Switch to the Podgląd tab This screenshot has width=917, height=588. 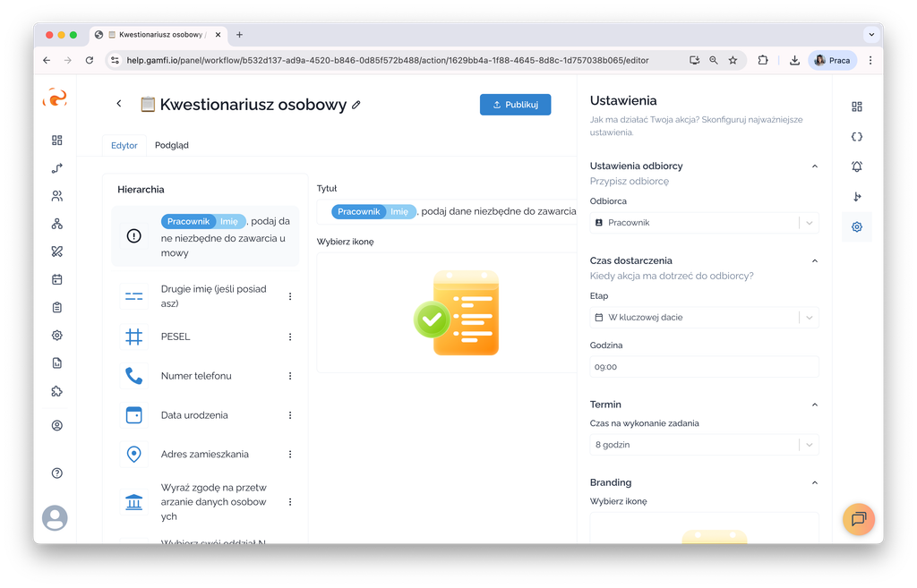coord(171,145)
